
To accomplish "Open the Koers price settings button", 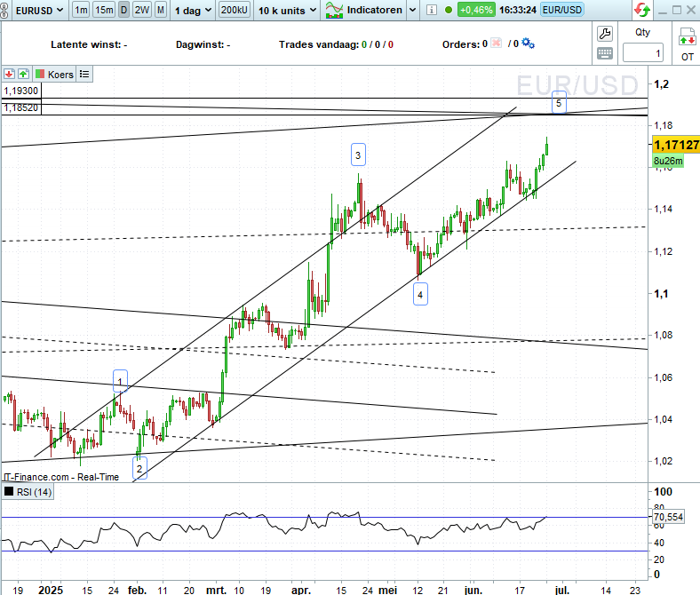I will [x=54, y=74].
